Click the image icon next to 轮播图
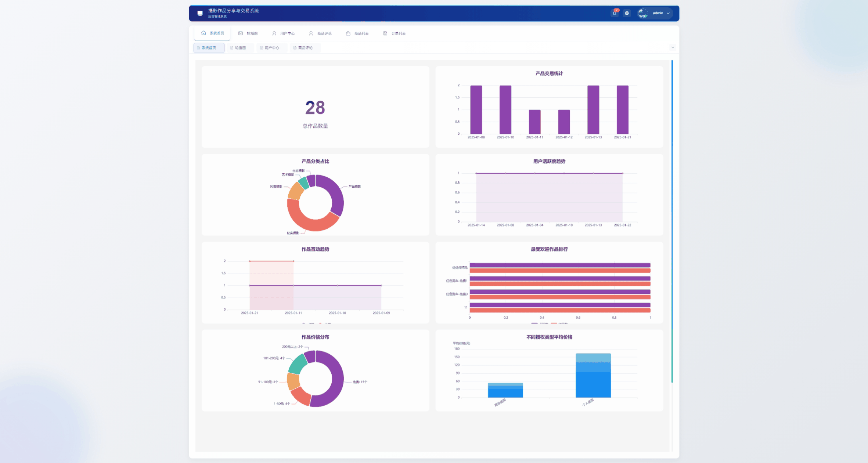The image size is (868, 463). (x=241, y=33)
